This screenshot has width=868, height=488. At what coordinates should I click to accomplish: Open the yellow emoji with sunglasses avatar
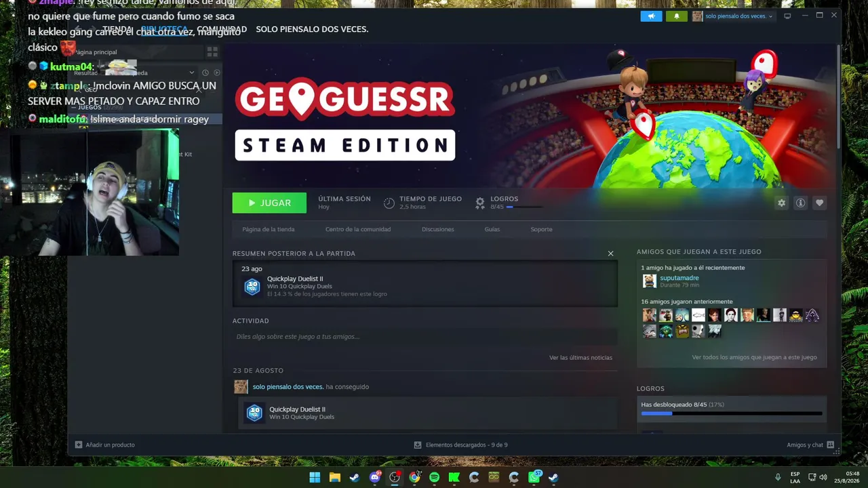(796, 315)
